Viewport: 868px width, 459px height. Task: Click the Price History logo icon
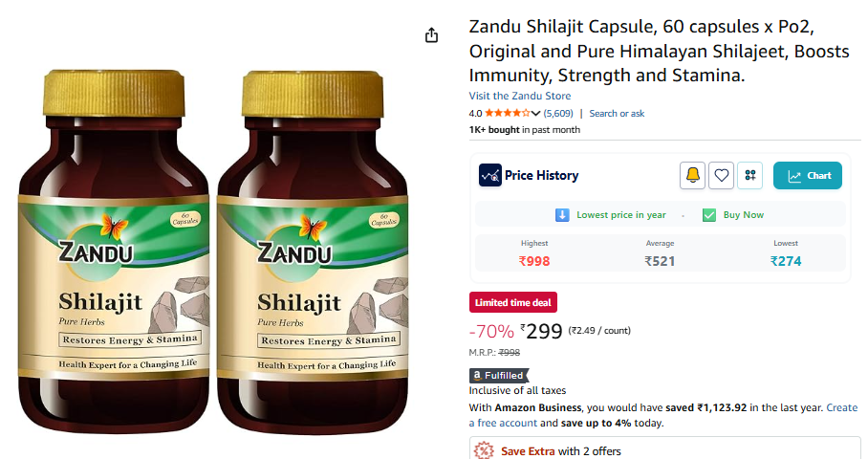coord(489,175)
